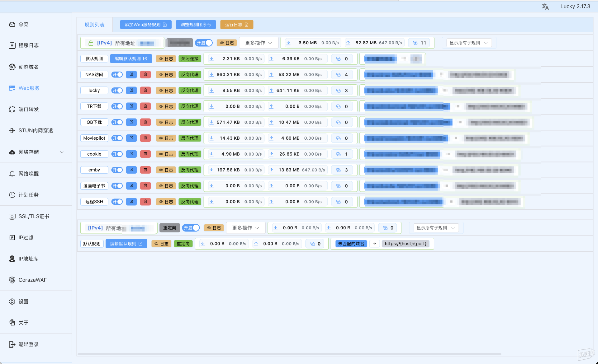The height and width of the screenshot is (364, 598).
Task: Click the language translate icon at top
Action: point(545,7)
